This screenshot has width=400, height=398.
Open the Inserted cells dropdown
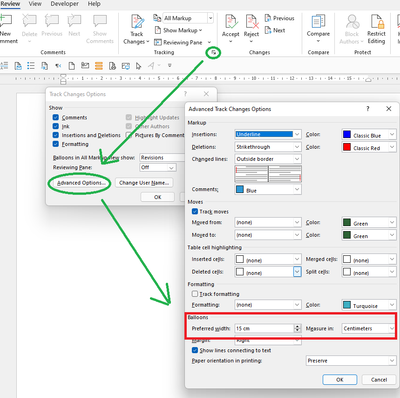point(268,259)
